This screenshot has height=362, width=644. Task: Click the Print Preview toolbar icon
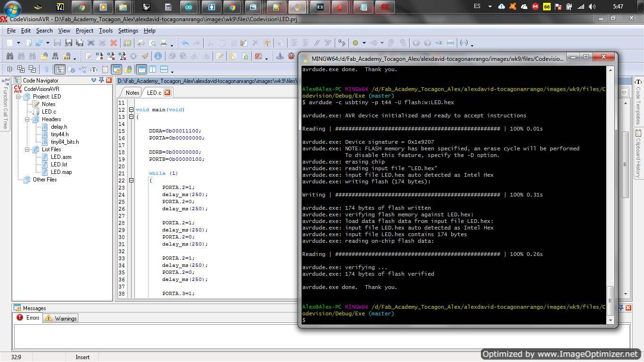coord(152,43)
